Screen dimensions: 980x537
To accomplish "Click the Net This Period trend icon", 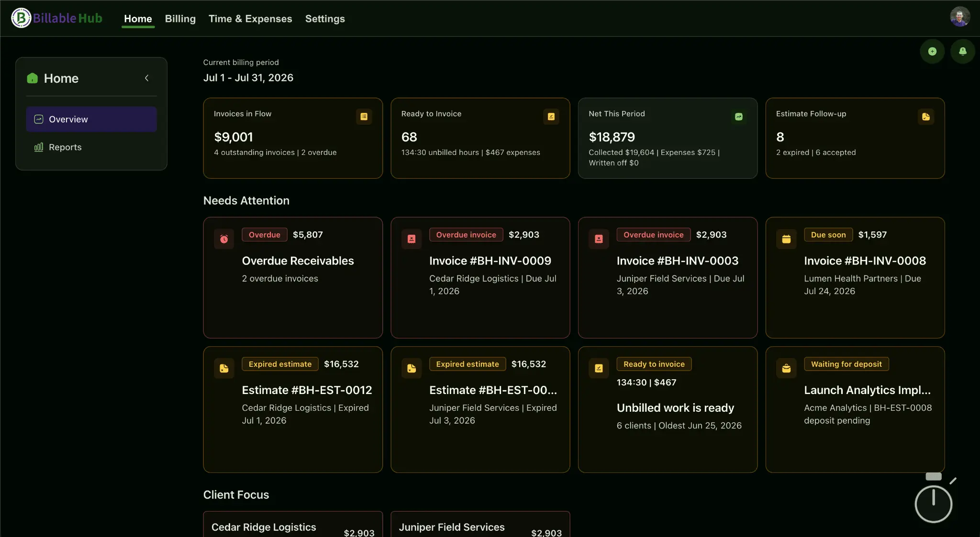I will (739, 117).
